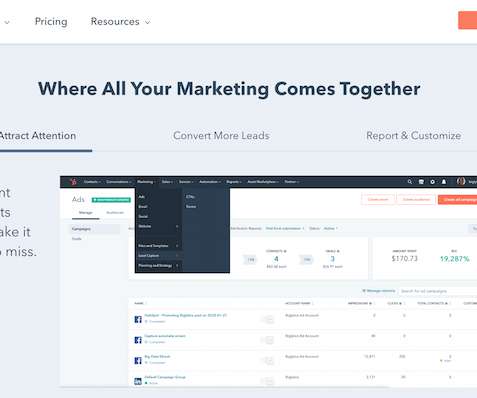Toggle the second campaign row's status switch
The width and height of the screenshot is (477, 398).
267,340
